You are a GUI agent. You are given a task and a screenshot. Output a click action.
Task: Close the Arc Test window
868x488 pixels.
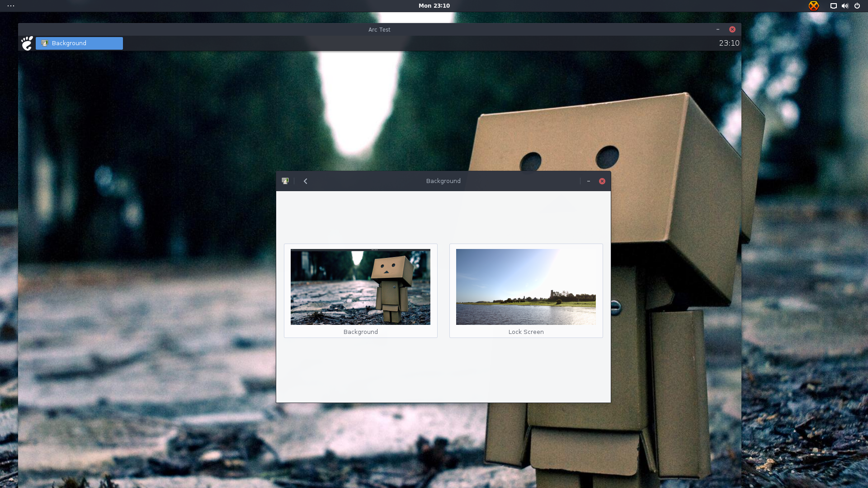coord(732,29)
